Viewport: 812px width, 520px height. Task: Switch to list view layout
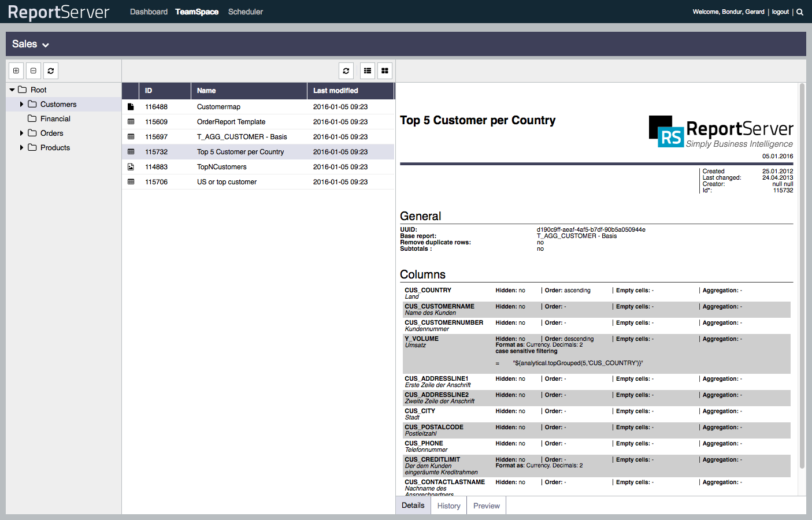(x=368, y=70)
